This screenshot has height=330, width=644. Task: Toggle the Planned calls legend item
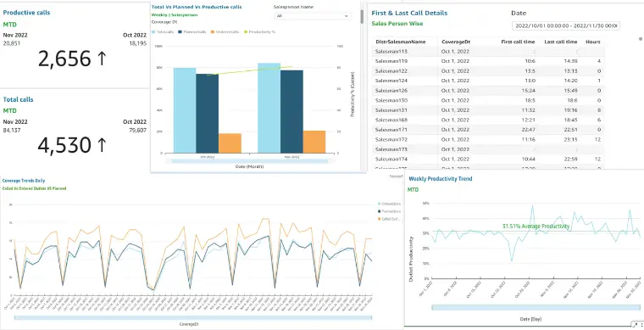(x=192, y=31)
